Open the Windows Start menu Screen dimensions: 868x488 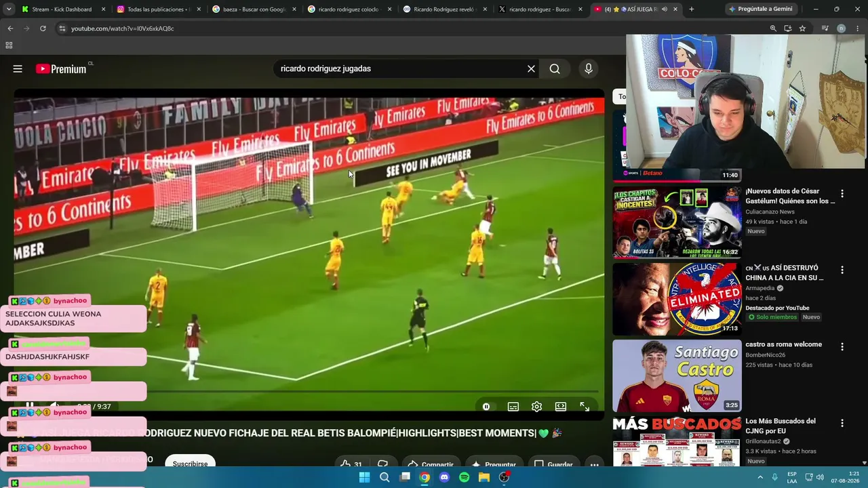click(364, 477)
